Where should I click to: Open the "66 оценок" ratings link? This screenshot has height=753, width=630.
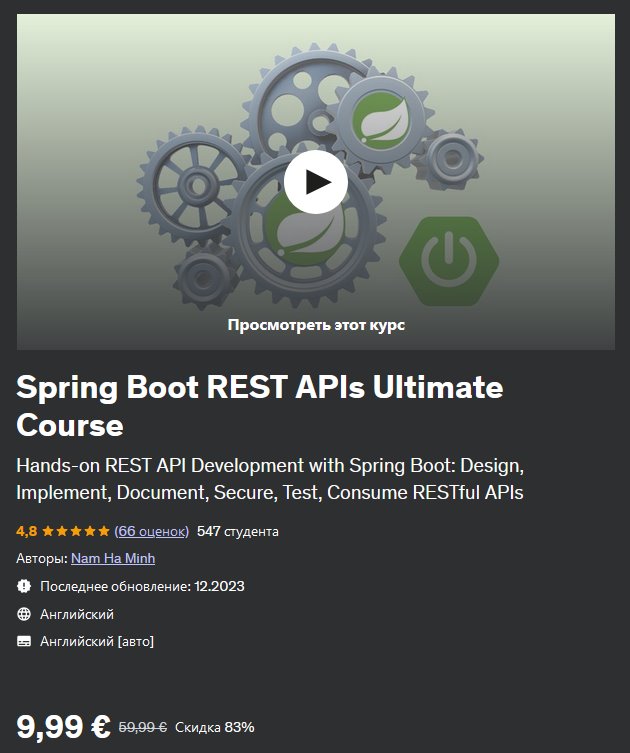(x=151, y=531)
